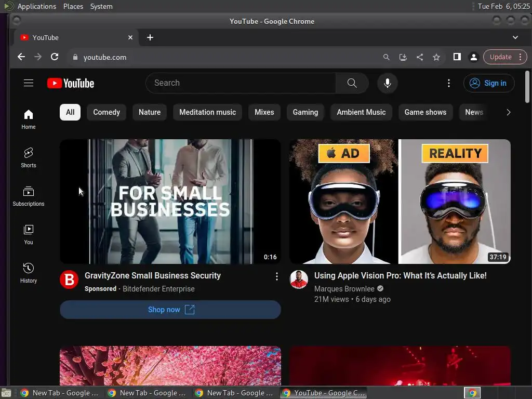The width and height of the screenshot is (532, 399).
Task: Close the YouTube tab
Action: pos(130,37)
